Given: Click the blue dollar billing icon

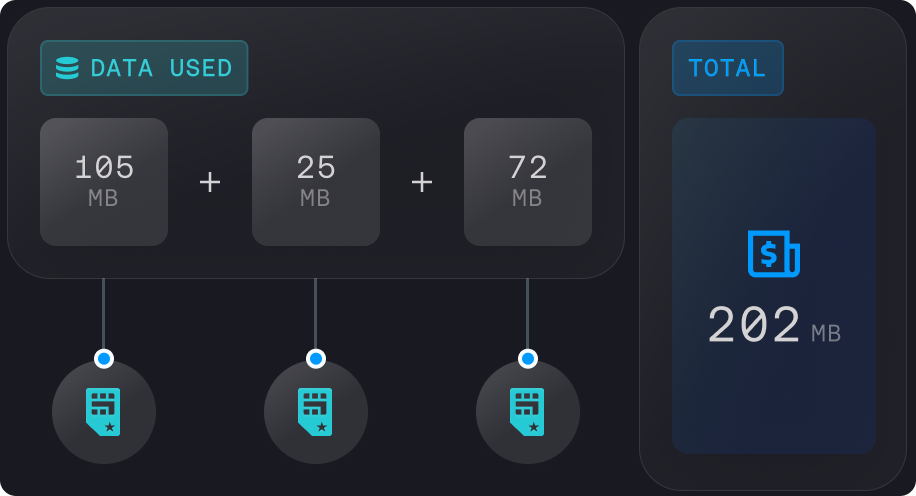Looking at the screenshot, I should pyautogui.click(x=773, y=254).
